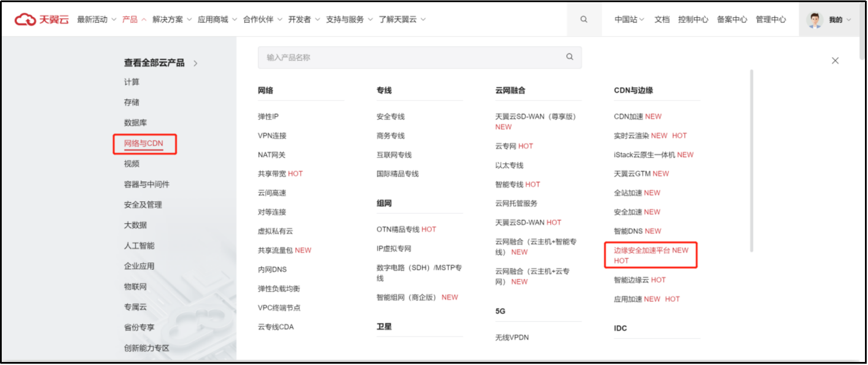The height and width of the screenshot is (365, 868).
Task: Open 国际精品专线 product
Action: pyautogui.click(x=398, y=174)
